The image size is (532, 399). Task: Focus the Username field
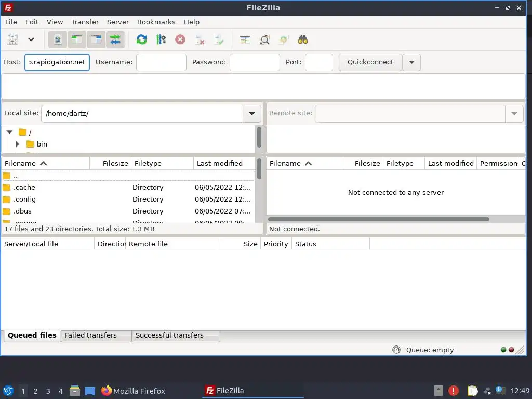coord(161,62)
